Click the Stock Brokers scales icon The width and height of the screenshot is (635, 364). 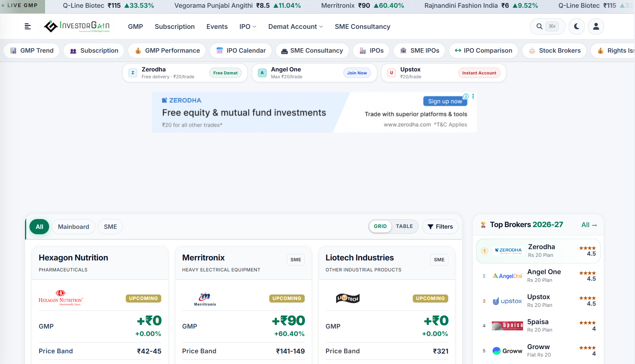tap(532, 51)
